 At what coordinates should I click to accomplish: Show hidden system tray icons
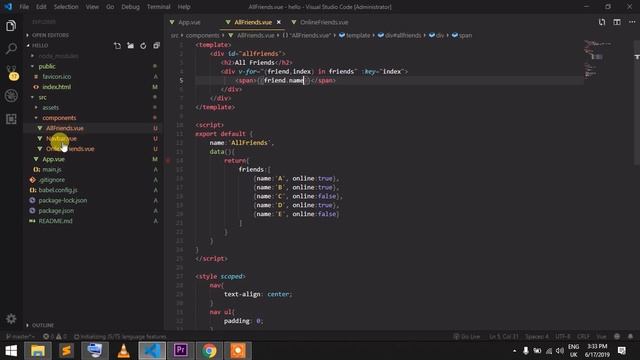[514, 351]
